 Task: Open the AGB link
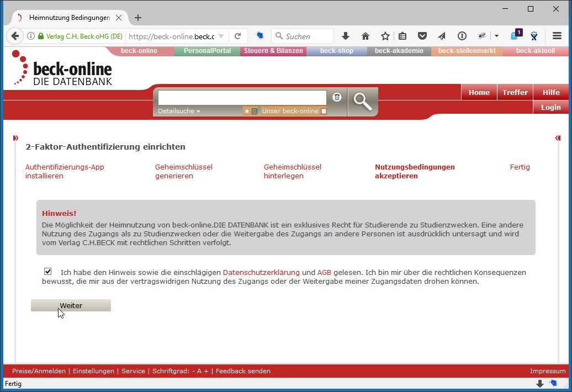click(324, 272)
